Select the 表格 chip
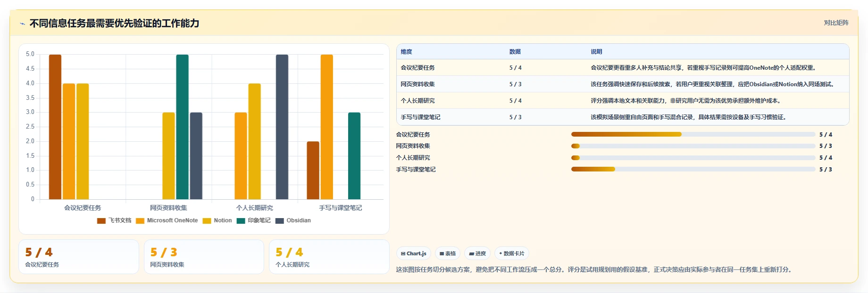 [448, 253]
